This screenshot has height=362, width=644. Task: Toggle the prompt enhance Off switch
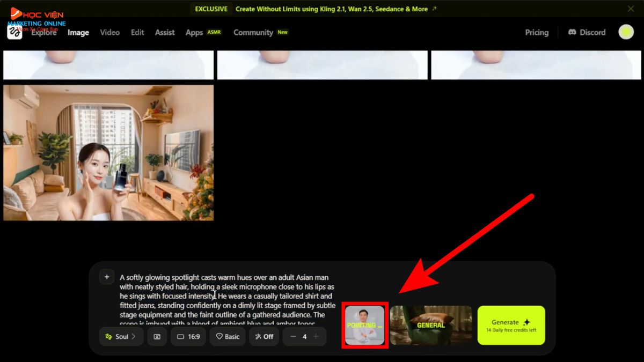click(264, 337)
